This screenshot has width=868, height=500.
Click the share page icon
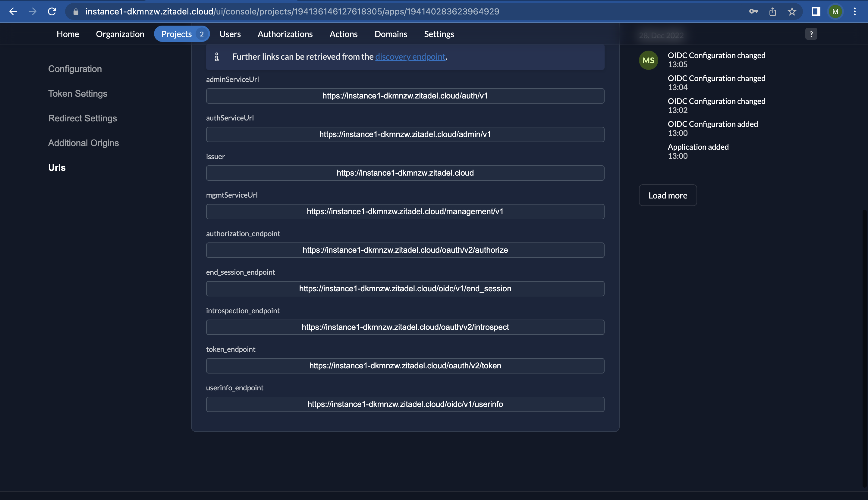coord(772,11)
